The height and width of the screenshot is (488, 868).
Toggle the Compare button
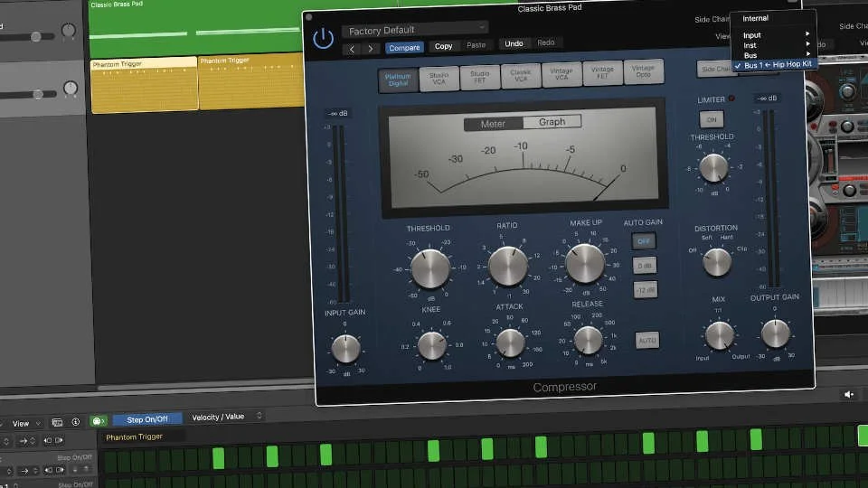click(x=404, y=48)
